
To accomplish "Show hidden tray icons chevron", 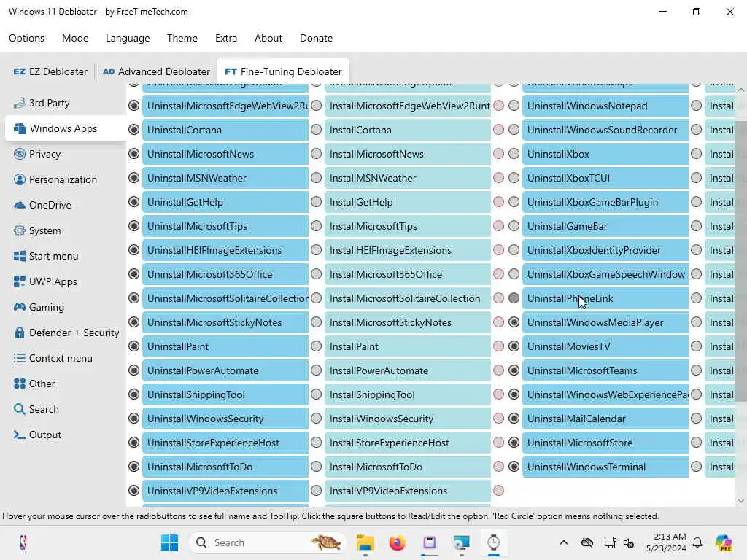I will tap(564, 542).
